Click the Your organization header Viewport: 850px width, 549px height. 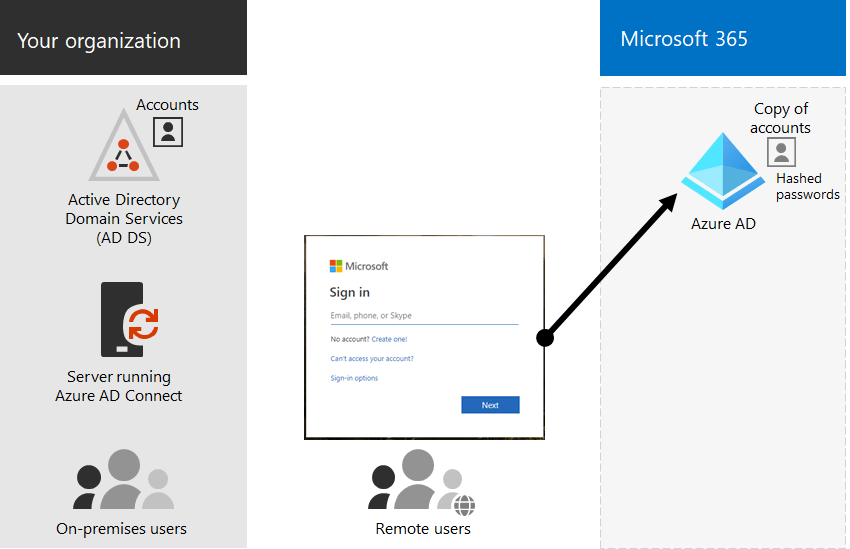point(99,41)
